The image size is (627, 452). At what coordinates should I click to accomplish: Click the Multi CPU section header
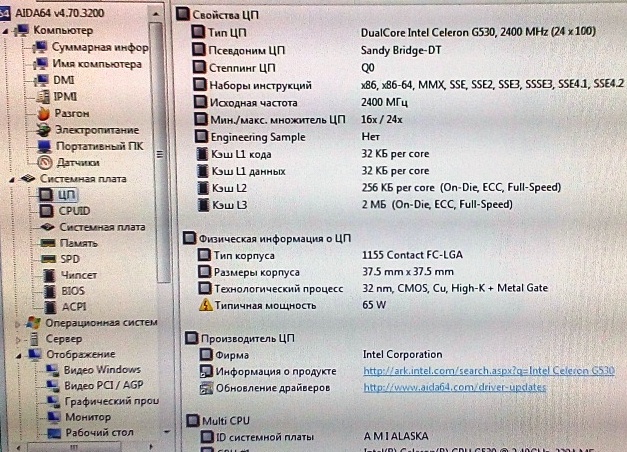click(x=218, y=421)
